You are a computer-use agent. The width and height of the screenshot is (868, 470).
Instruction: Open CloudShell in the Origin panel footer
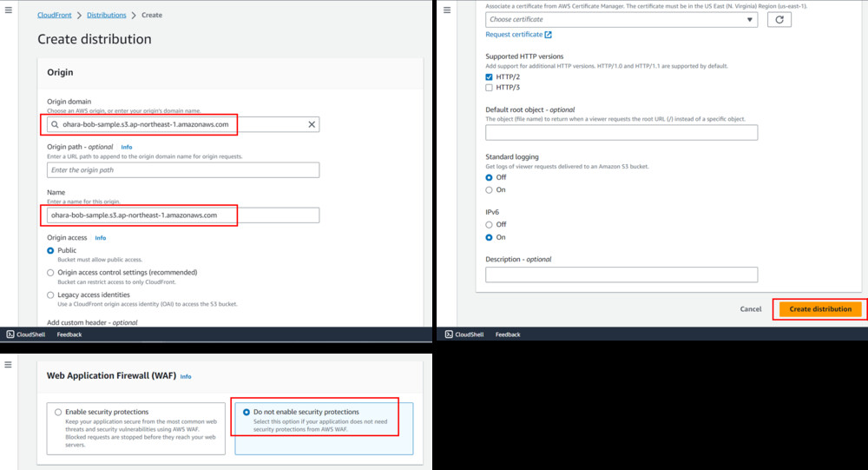click(x=26, y=334)
